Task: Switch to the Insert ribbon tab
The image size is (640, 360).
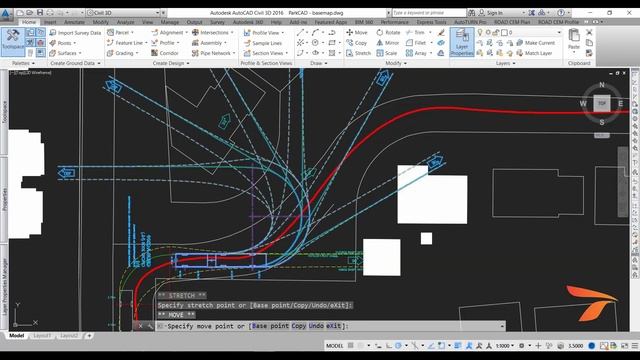Action: pyautogui.click(x=50, y=22)
